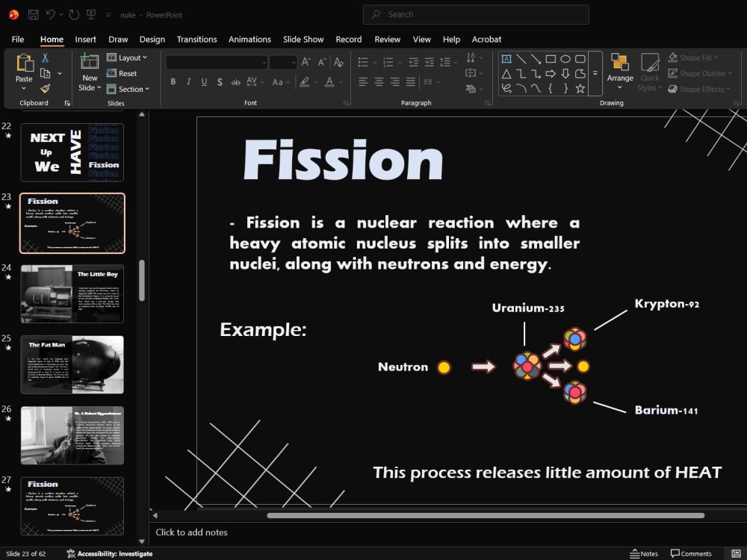This screenshot has width=747, height=560.
Task: Select the Format Painter brush icon
Action: tap(46, 89)
